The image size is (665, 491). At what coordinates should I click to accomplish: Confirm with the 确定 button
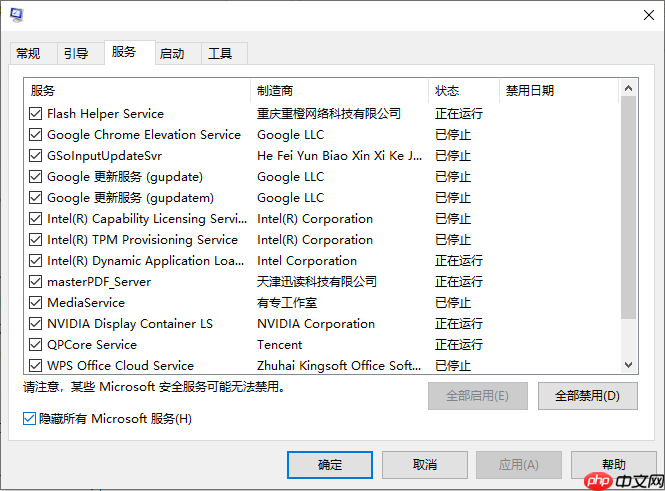click(x=329, y=465)
